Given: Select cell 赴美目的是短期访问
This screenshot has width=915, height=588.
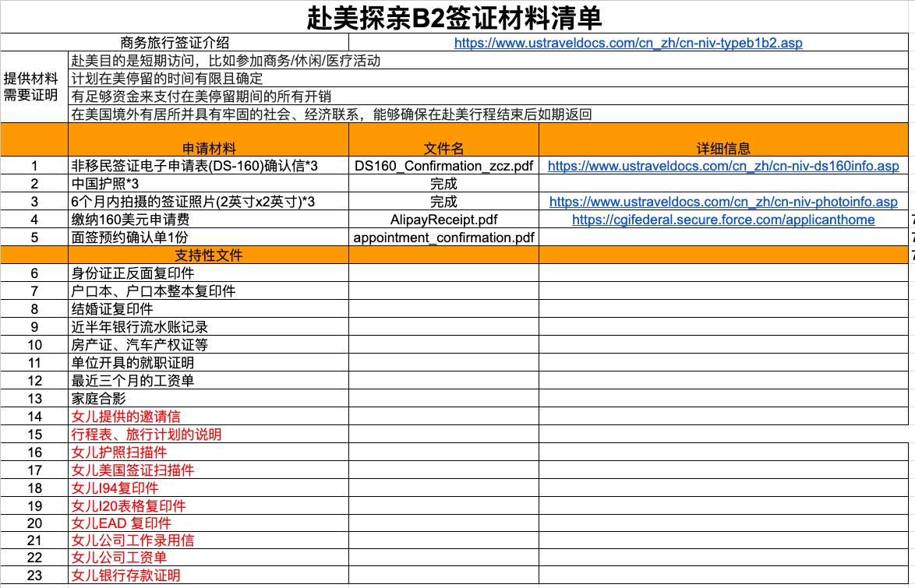Looking at the screenshot, I should coord(488,61).
